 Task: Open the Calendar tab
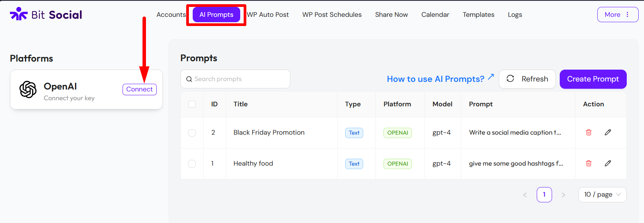coord(435,15)
